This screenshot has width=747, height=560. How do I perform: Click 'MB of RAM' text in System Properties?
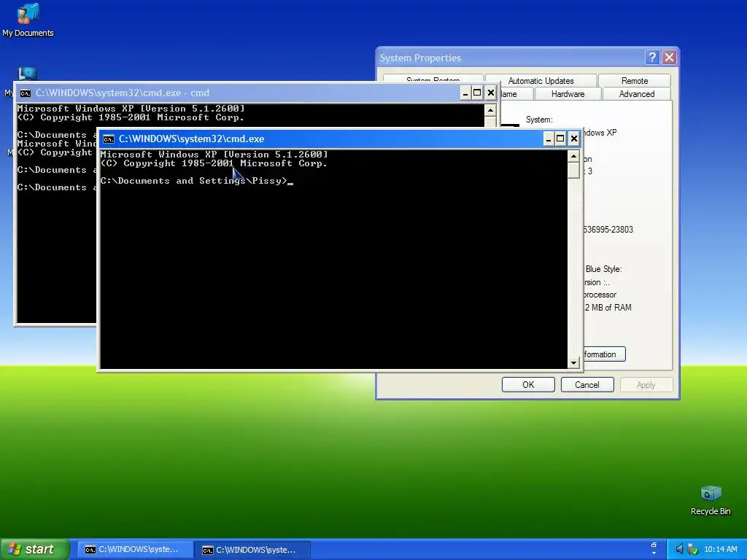tap(611, 308)
